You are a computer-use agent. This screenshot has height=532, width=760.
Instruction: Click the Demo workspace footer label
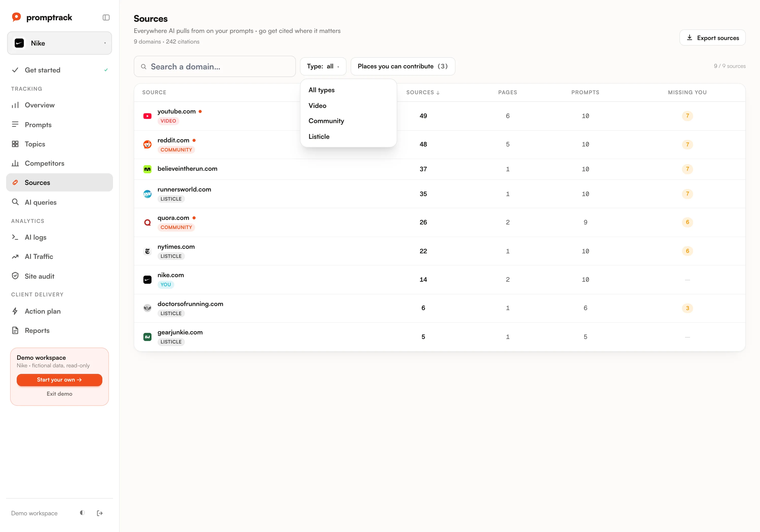click(34, 513)
